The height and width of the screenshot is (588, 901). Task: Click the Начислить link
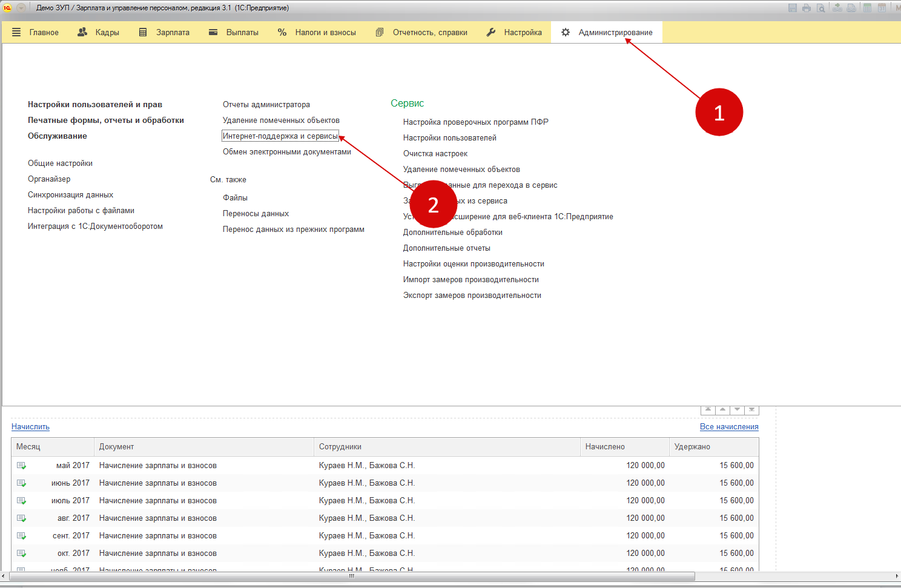click(30, 427)
